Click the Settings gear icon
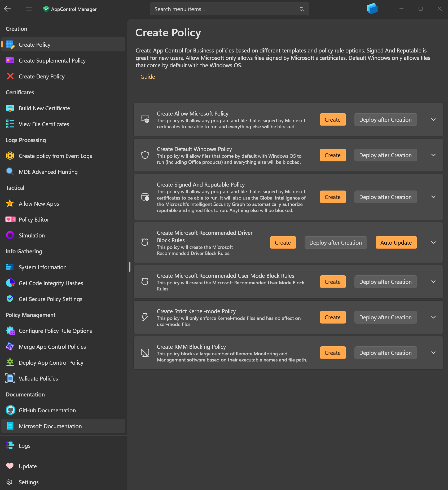The height and width of the screenshot is (490, 448). coord(10,482)
